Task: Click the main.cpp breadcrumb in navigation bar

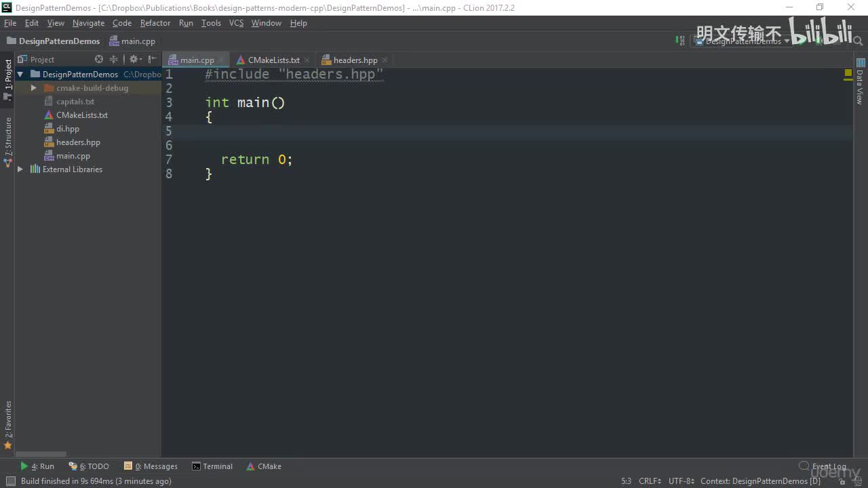Action: (x=132, y=41)
